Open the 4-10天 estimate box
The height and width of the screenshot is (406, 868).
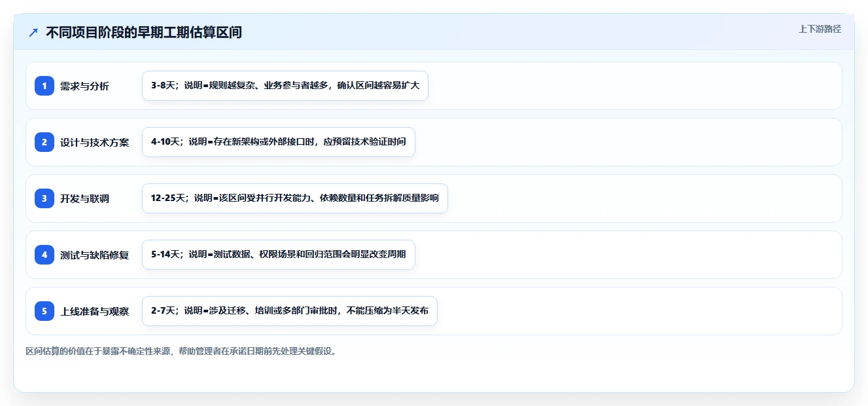[x=279, y=142]
